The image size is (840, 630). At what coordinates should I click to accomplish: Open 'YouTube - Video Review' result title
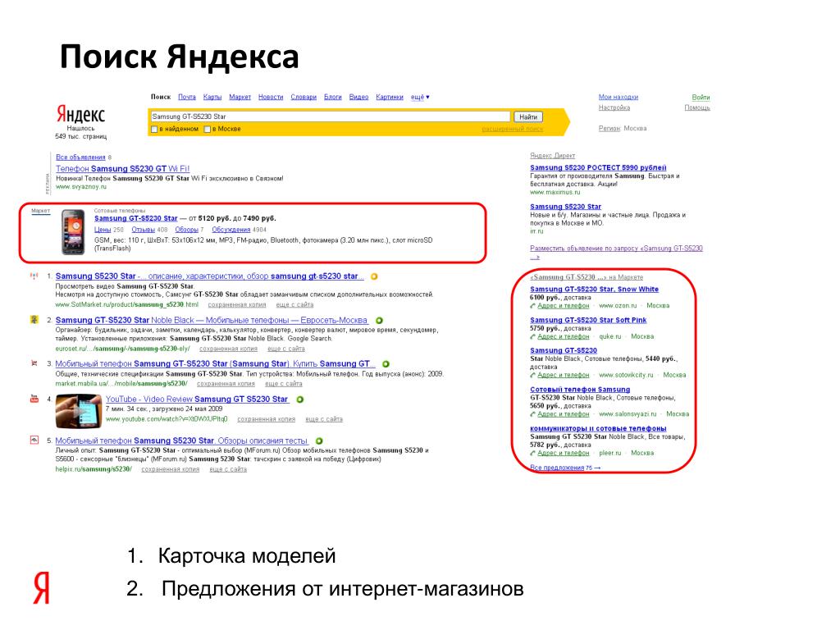click(x=197, y=399)
